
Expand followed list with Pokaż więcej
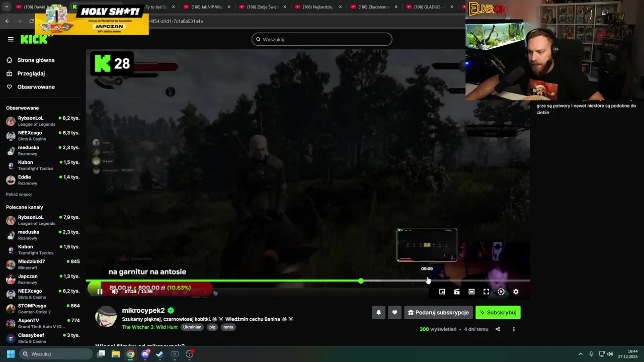(x=19, y=194)
